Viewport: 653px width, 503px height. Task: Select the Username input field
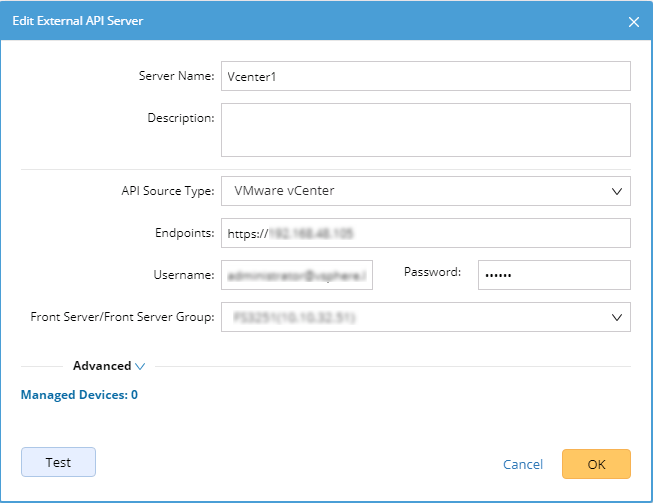click(x=297, y=274)
